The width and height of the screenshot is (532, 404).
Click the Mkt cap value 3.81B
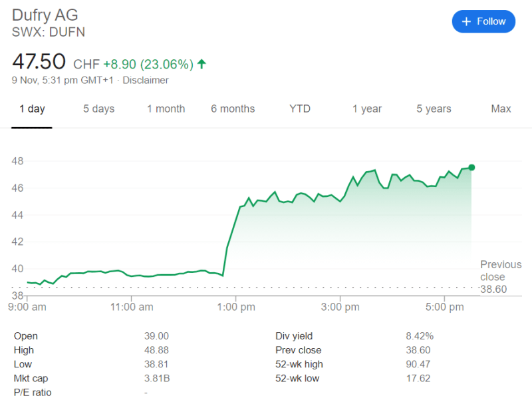pyautogui.click(x=157, y=378)
